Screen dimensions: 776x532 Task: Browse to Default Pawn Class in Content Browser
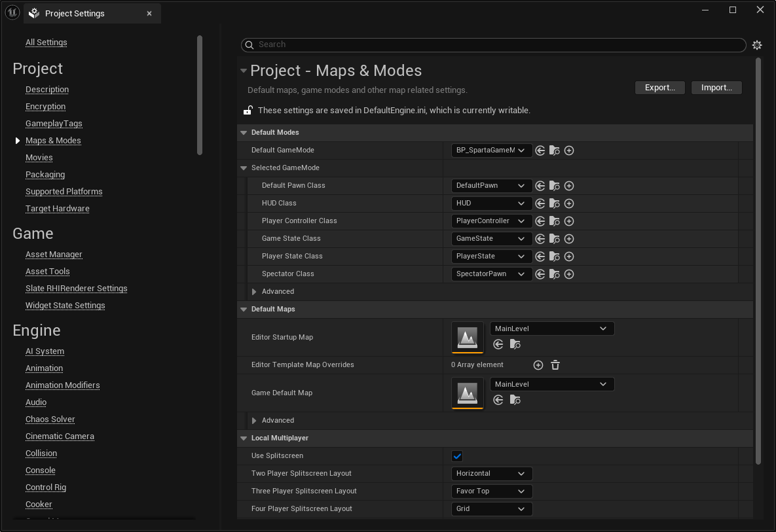coord(555,186)
